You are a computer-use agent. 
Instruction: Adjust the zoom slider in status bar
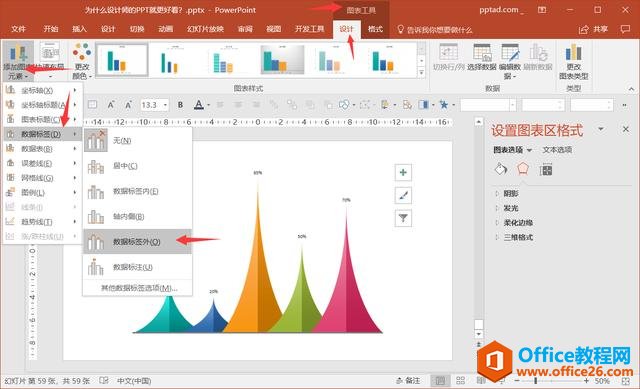536,381
